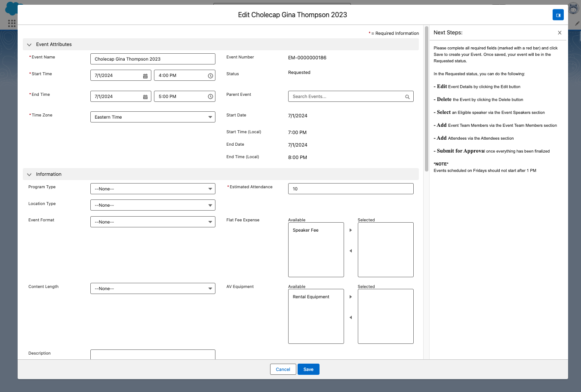The width and height of the screenshot is (581, 392).
Task: Open the Start Time calendar date picker
Action: tap(145, 76)
